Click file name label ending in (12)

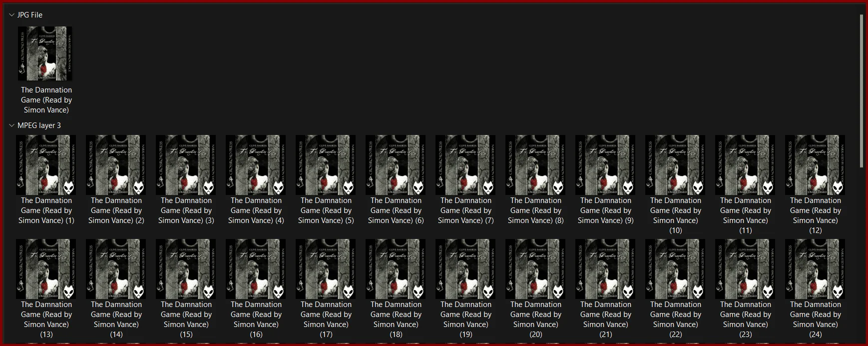click(x=816, y=215)
